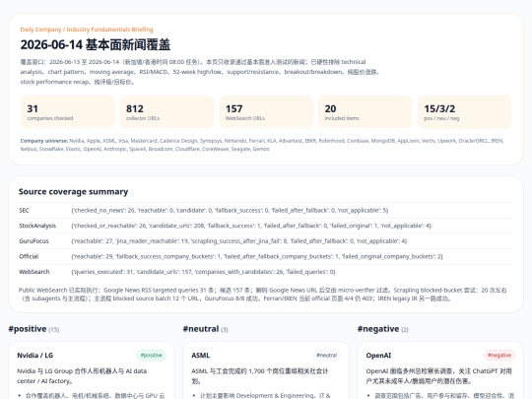532x399 pixels.
Task: Click the SEC row stats text 'checked_no_news'
Action: tap(99, 211)
